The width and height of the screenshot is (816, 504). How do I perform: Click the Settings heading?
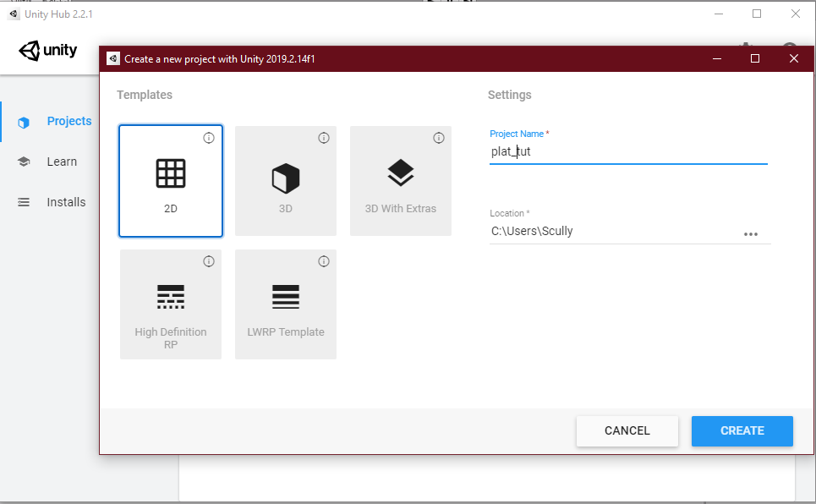point(510,95)
